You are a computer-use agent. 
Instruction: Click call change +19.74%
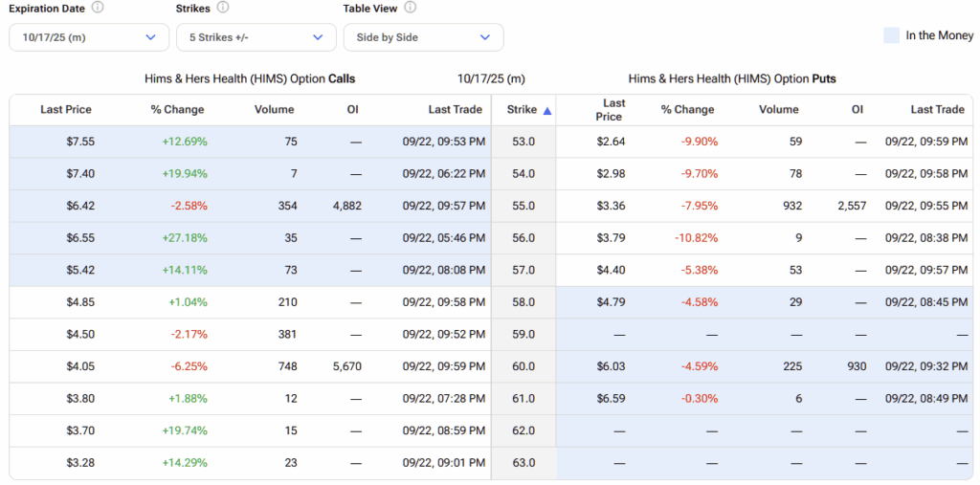pyautogui.click(x=185, y=430)
